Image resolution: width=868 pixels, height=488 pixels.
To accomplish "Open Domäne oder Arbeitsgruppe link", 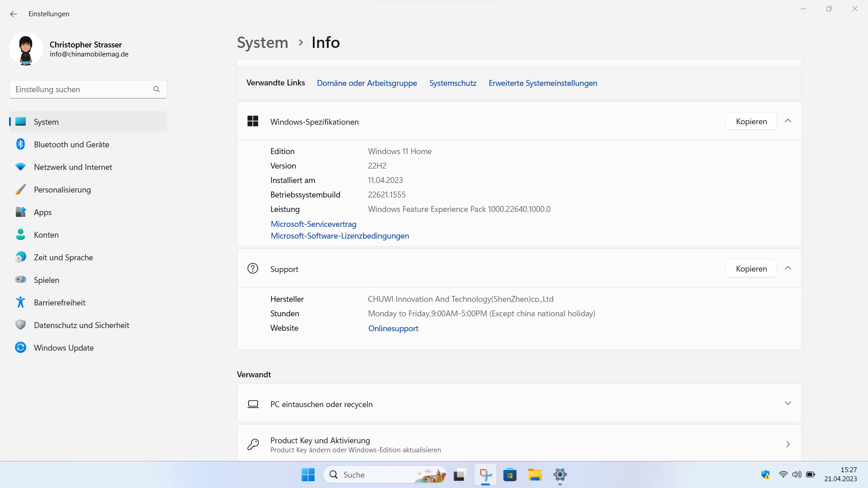I will pyautogui.click(x=367, y=83).
